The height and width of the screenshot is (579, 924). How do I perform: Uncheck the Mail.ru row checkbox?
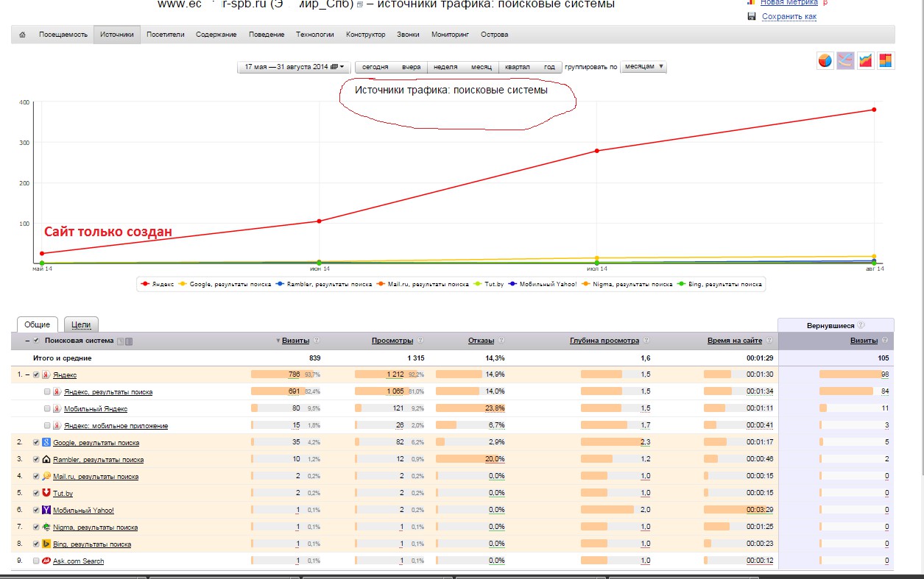(36, 476)
